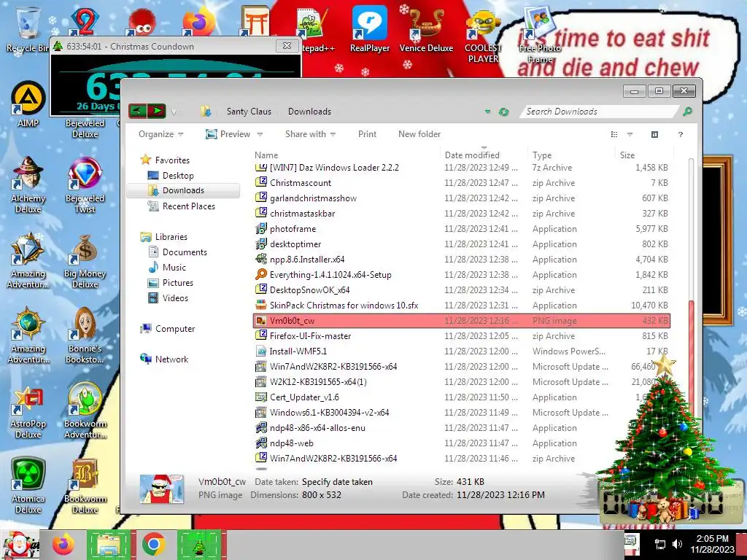Open the AIMP desktop shortcut
This screenshot has height=560, width=747.
28,104
